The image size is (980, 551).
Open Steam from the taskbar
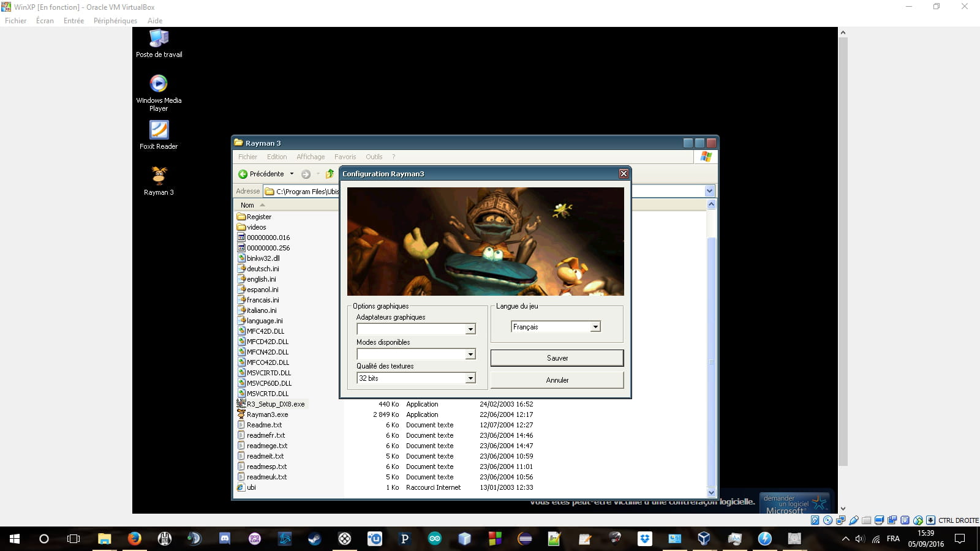pos(314,539)
